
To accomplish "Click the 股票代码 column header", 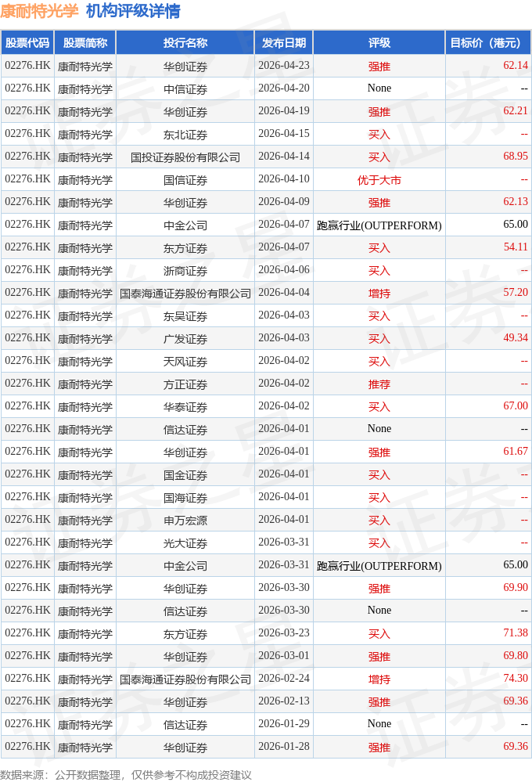I will [x=27, y=43].
